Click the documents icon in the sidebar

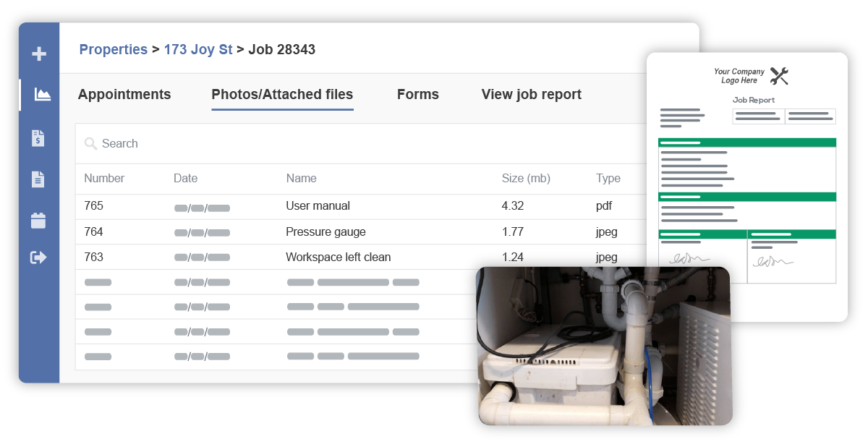click(x=39, y=179)
